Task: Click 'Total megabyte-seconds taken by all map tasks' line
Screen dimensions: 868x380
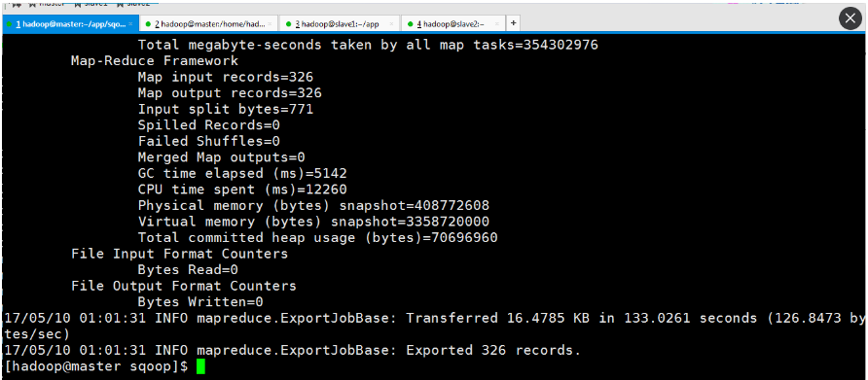Action: click(368, 45)
